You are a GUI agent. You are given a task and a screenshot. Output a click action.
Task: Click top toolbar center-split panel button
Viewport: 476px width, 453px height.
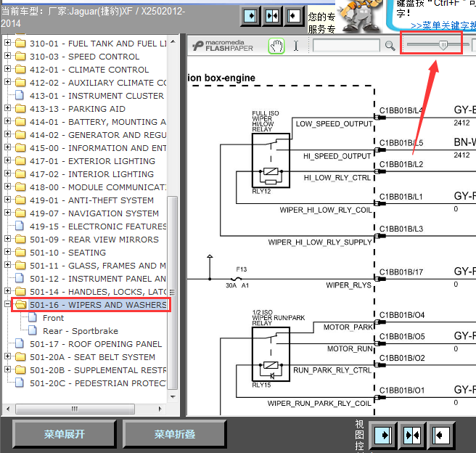(272, 16)
